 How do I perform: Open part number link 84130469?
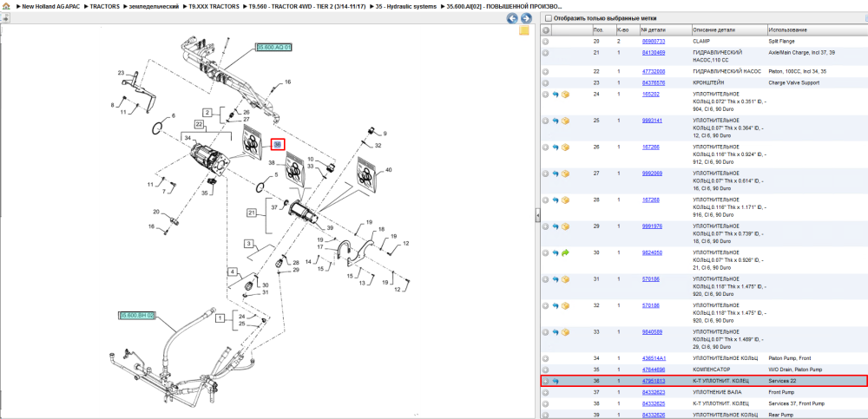click(654, 53)
